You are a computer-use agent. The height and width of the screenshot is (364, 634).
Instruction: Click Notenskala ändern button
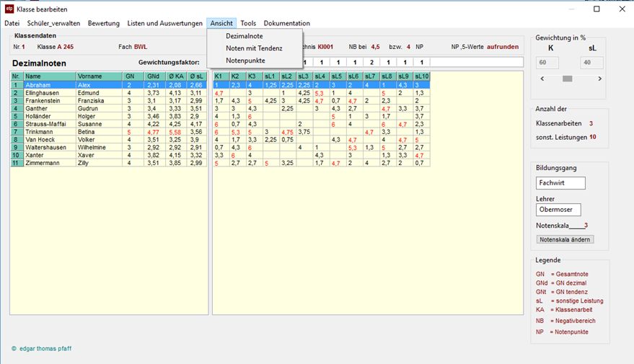(x=565, y=239)
